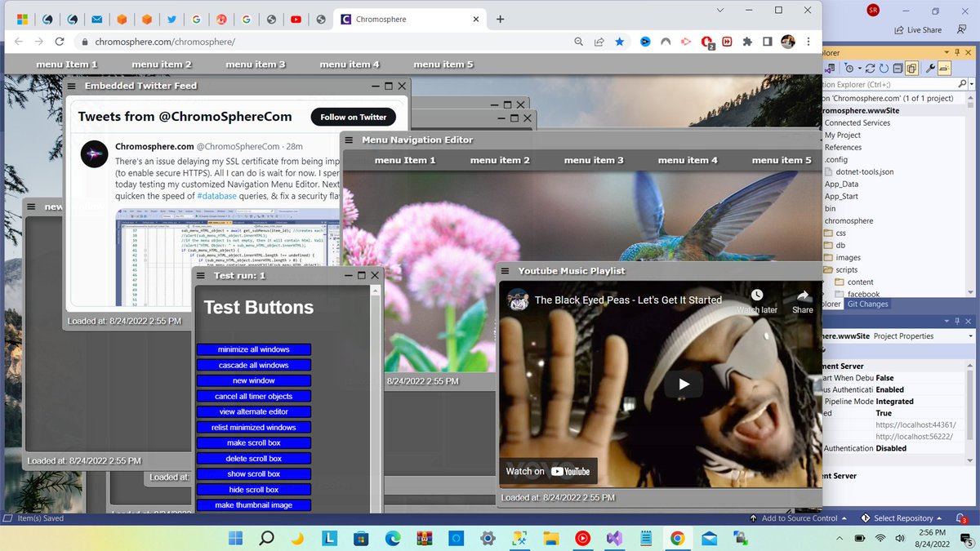Open Project Properties object dropdown
The height and width of the screenshot is (551, 980).
tap(971, 336)
